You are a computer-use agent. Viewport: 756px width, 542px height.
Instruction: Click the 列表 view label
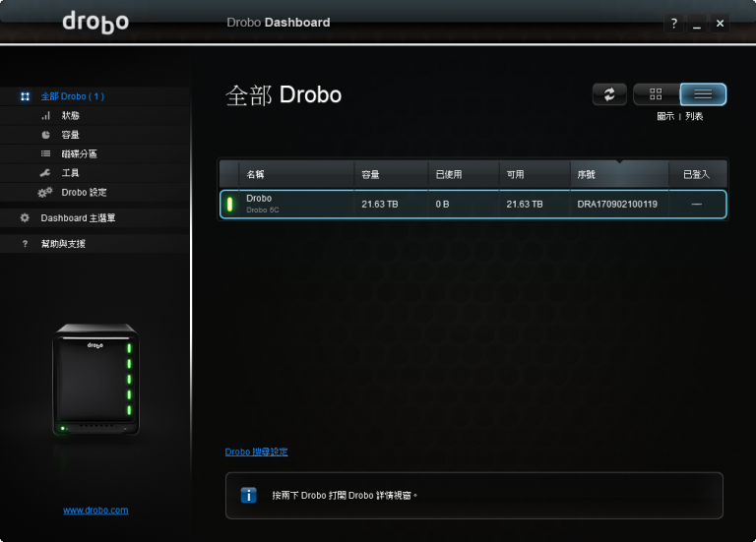point(694,116)
